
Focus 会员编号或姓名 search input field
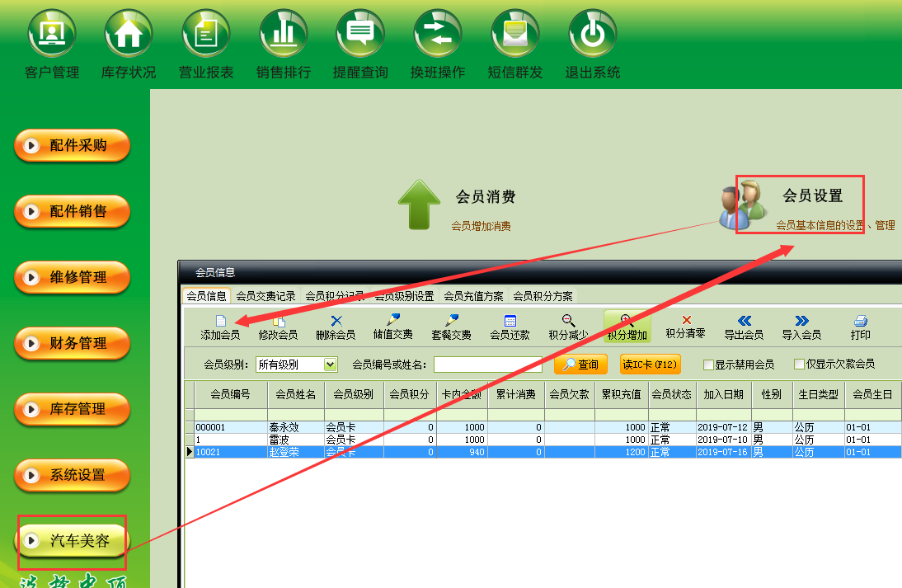pos(488,365)
